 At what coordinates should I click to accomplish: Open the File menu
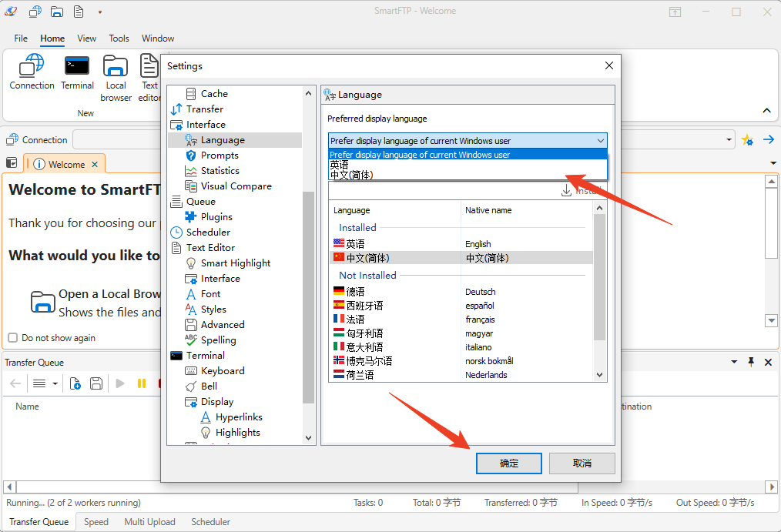pos(21,38)
